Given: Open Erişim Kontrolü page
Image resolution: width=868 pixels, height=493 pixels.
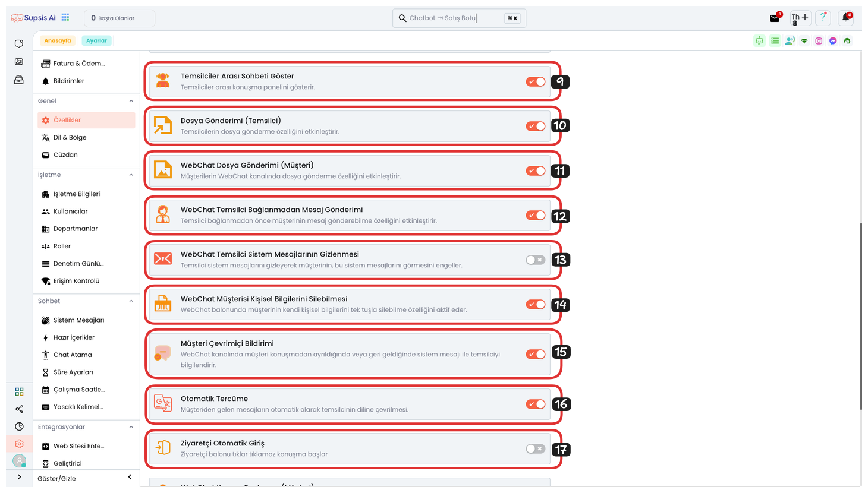Looking at the screenshot, I should 86,281.
